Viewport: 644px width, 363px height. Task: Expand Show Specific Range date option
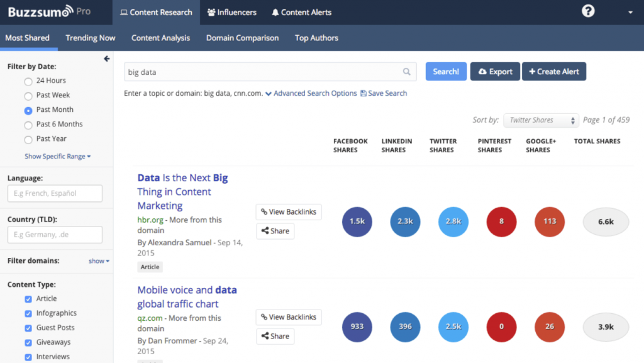point(57,156)
